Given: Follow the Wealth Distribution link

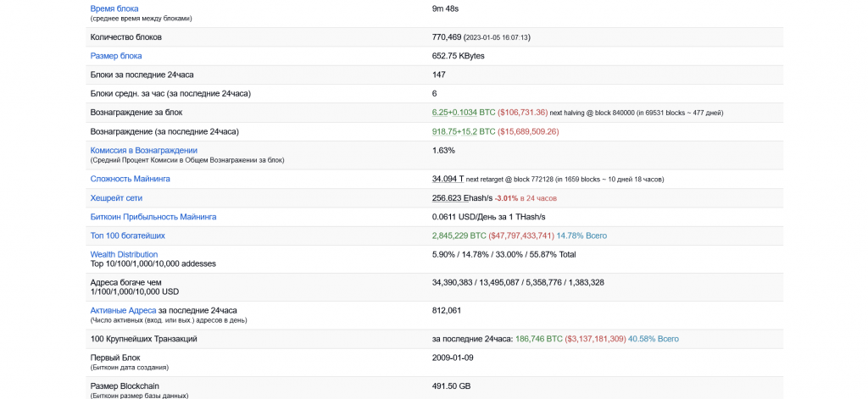Looking at the screenshot, I should [124, 254].
